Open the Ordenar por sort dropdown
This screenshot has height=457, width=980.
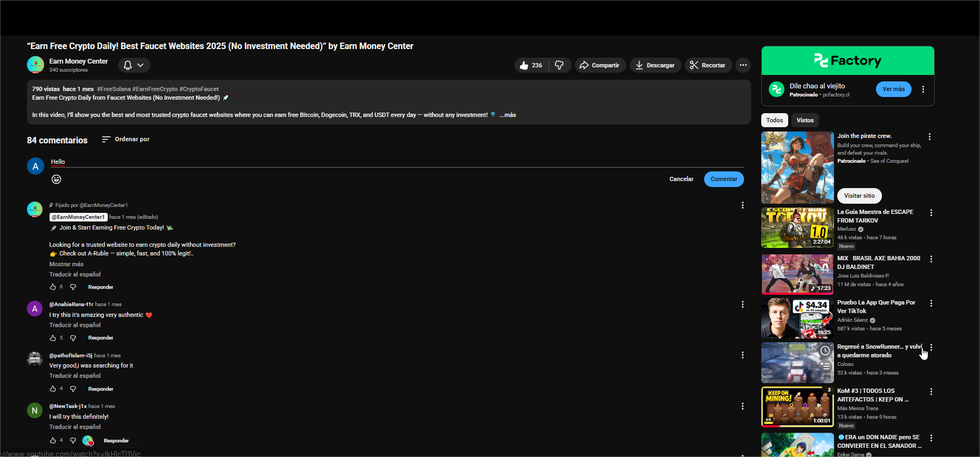[126, 139]
